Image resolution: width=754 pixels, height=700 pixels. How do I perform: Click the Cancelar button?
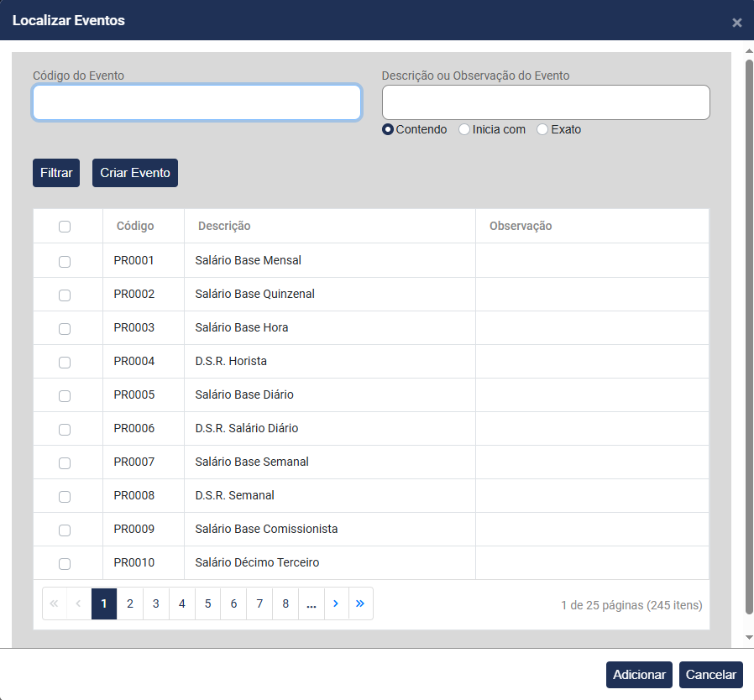[711, 675]
